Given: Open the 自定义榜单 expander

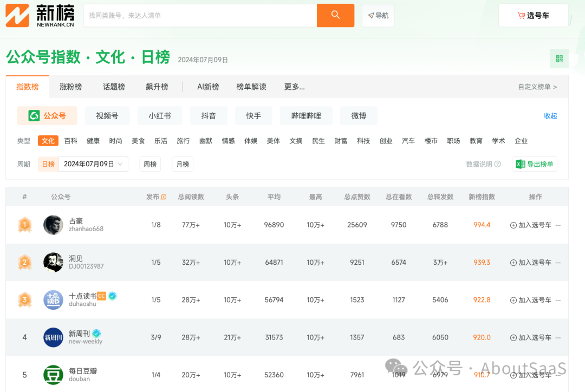Looking at the screenshot, I should click(x=537, y=87).
